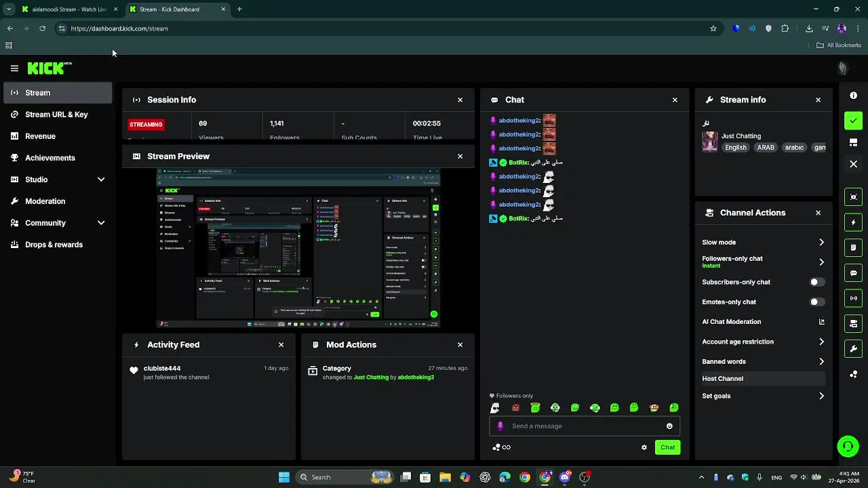The width and height of the screenshot is (868, 488).
Task: Toggle Subscribers-only chat switch
Action: point(817,282)
